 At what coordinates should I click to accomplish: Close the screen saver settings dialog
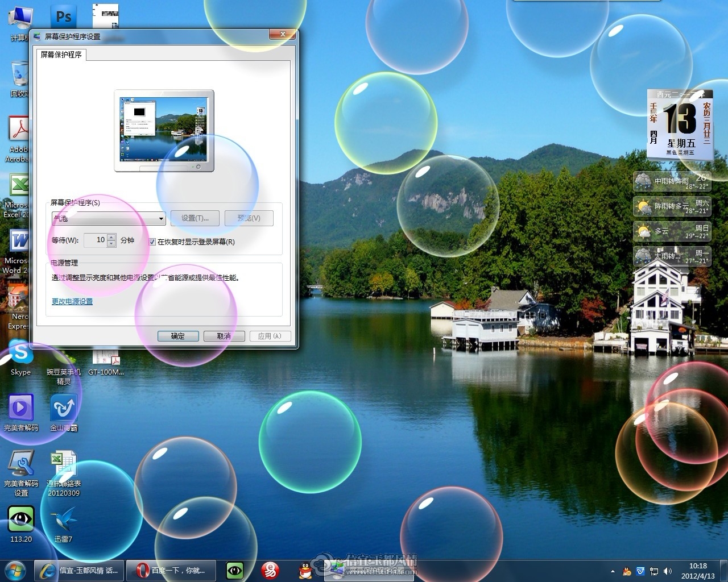coord(283,35)
